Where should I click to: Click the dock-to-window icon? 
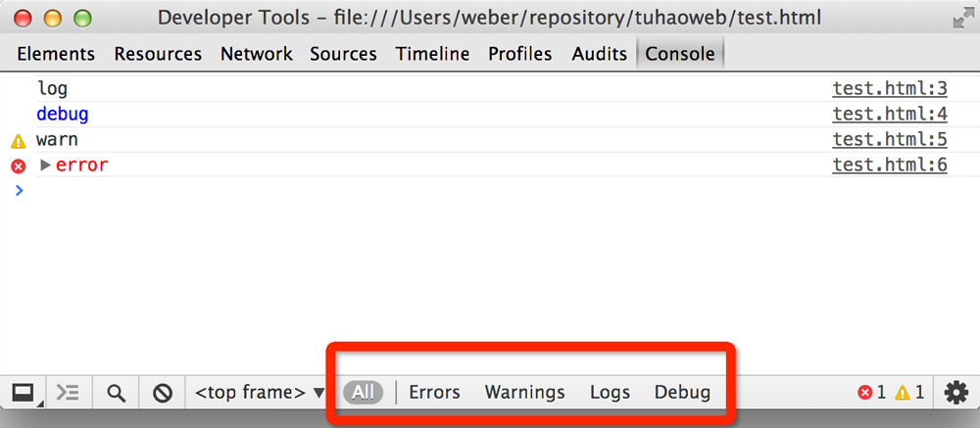click(22, 393)
